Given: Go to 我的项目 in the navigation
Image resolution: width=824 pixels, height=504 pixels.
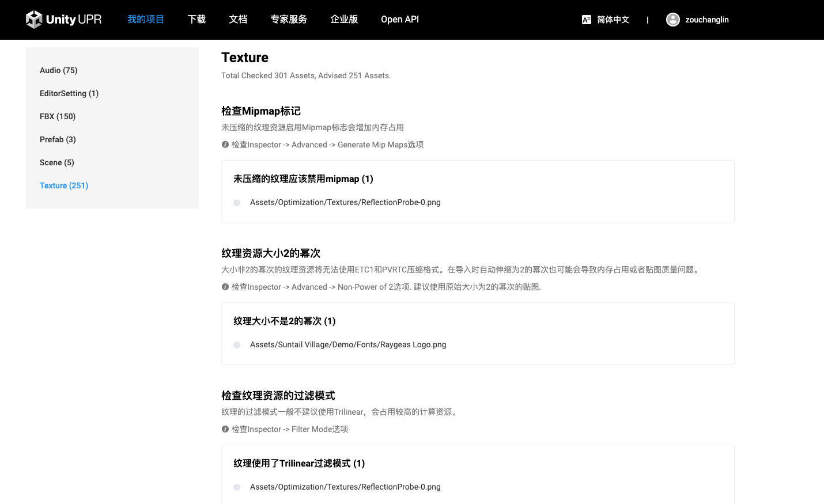Looking at the screenshot, I should click(146, 20).
